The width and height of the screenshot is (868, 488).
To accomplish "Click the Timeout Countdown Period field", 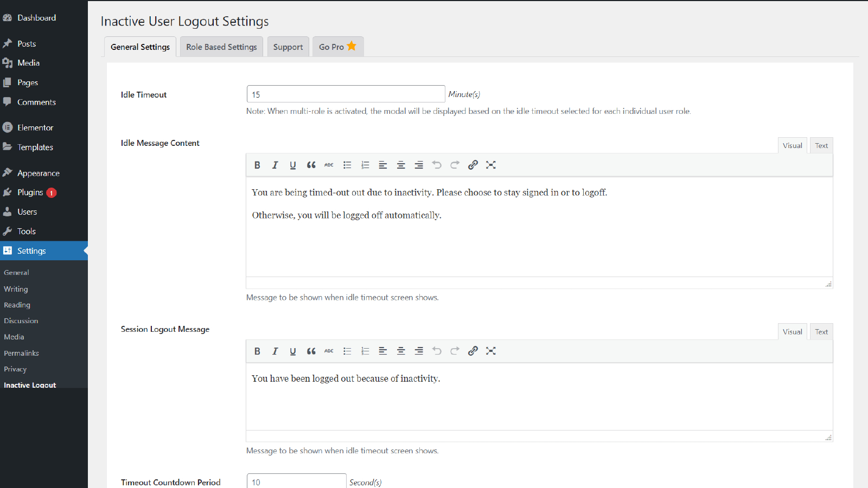I will click(296, 481).
